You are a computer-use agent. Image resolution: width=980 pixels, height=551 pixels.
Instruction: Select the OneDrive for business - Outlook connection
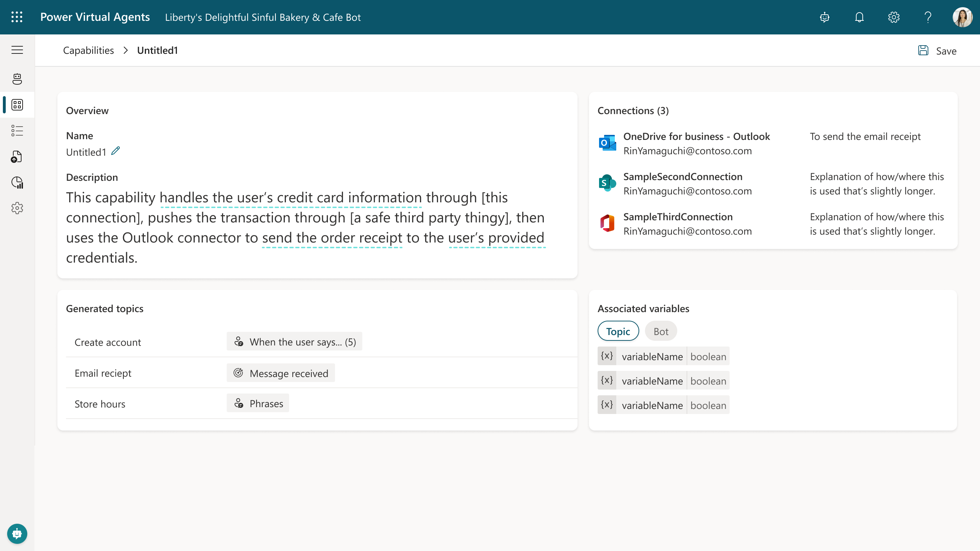pos(696,136)
